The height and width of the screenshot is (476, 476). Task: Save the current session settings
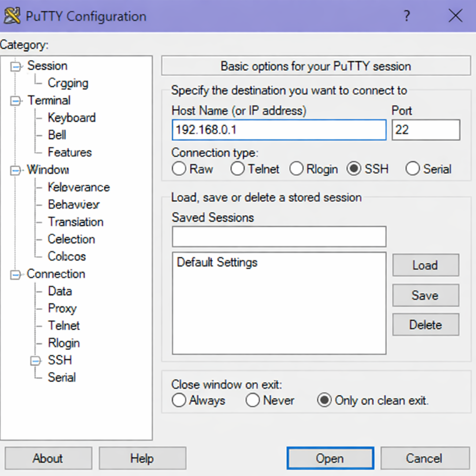425,295
